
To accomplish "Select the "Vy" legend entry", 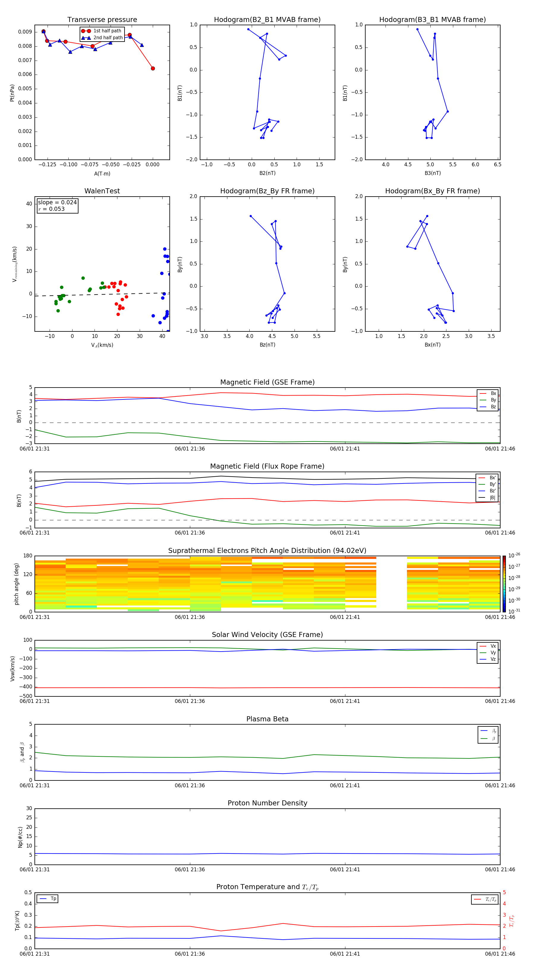I will (488, 653).
